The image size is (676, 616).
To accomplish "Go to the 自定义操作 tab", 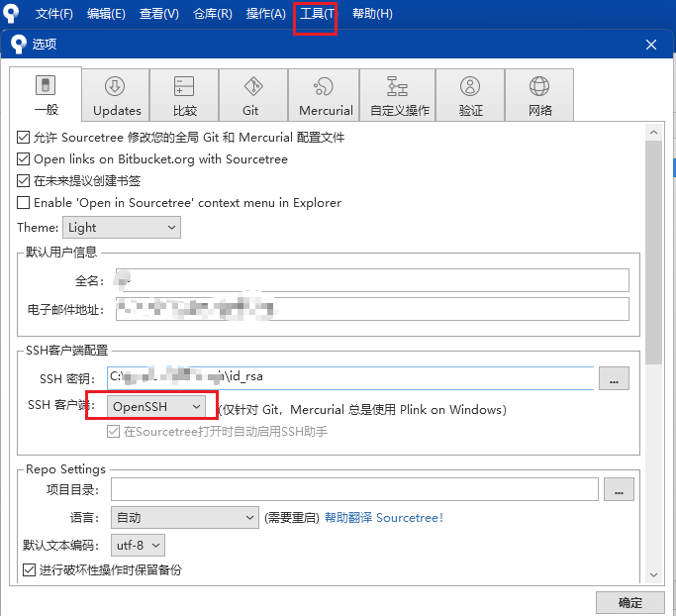I will coord(398,95).
